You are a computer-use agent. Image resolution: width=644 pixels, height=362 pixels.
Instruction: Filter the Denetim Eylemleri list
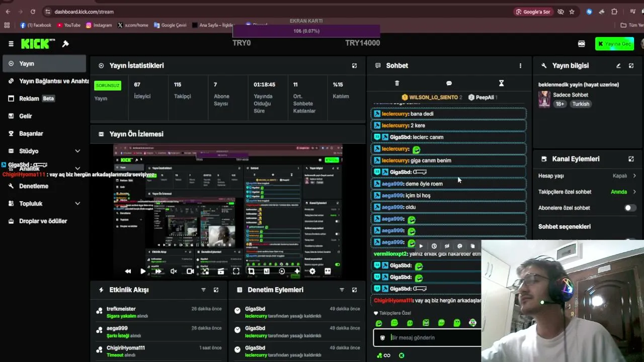pyautogui.click(x=342, y=290)
